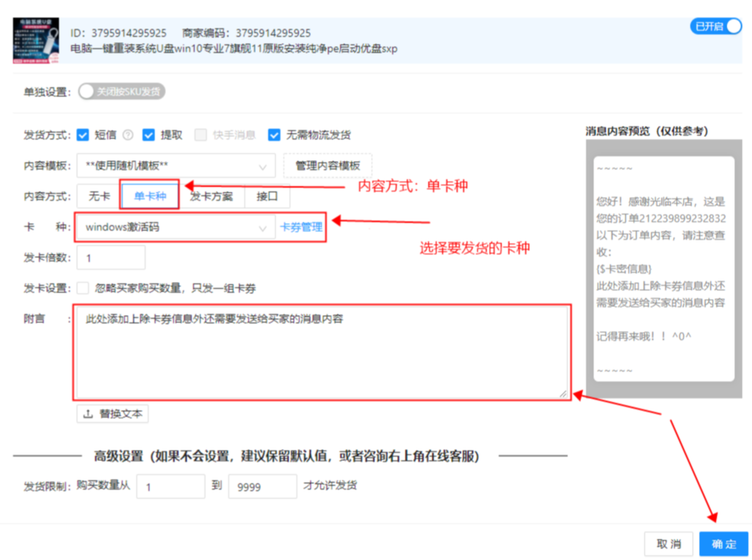Select the 无卡 content mode tab

point(100,196)
